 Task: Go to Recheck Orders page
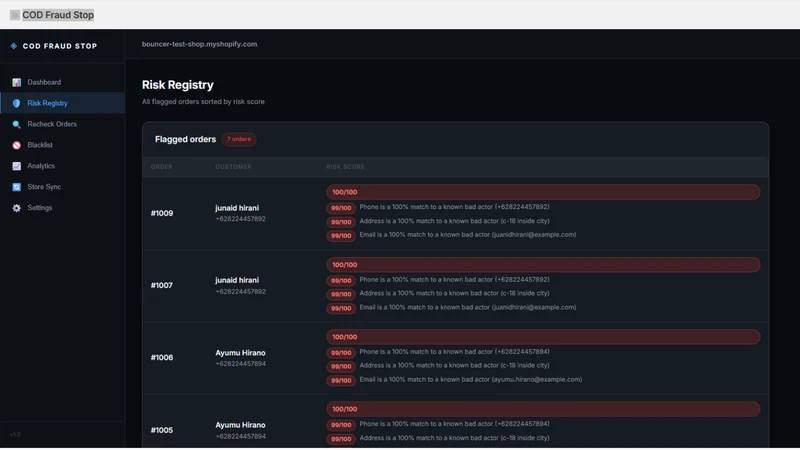(62, 124)
